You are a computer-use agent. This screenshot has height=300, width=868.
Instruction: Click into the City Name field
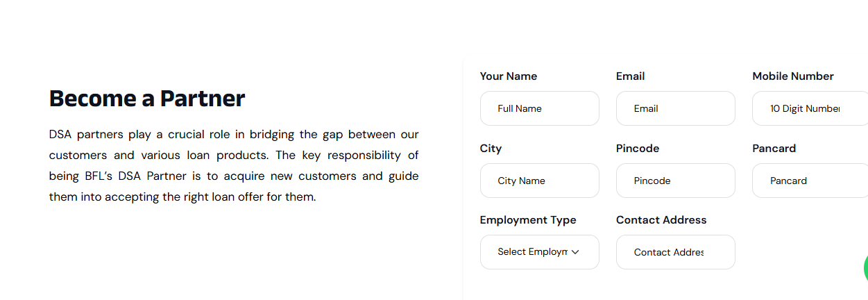pos(539,181)
